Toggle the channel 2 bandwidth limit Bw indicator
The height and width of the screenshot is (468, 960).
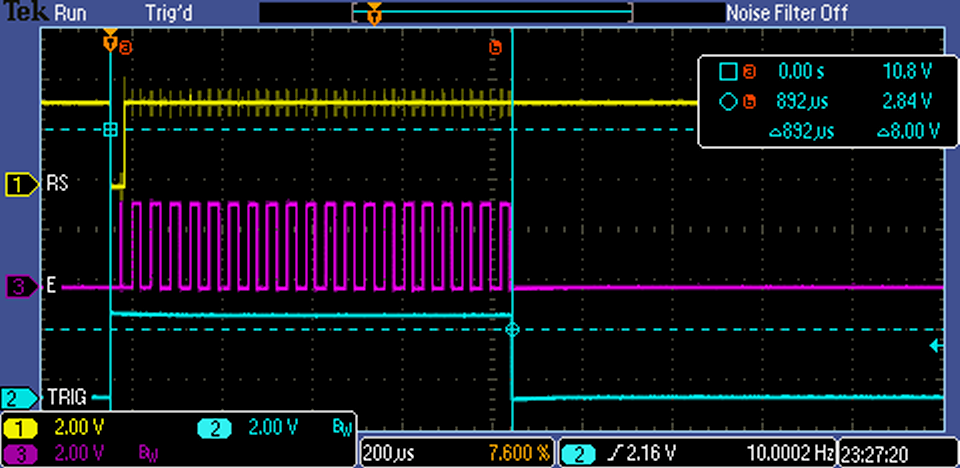click(341, 428)
